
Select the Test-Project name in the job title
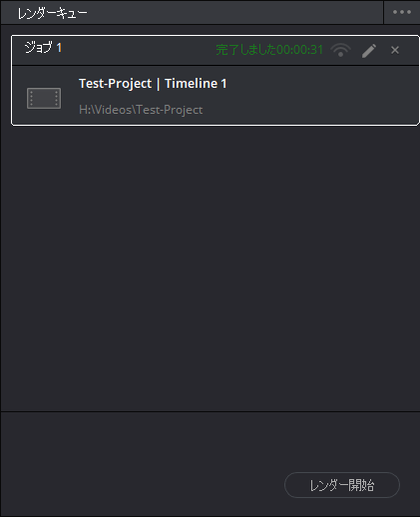(115, 84)
